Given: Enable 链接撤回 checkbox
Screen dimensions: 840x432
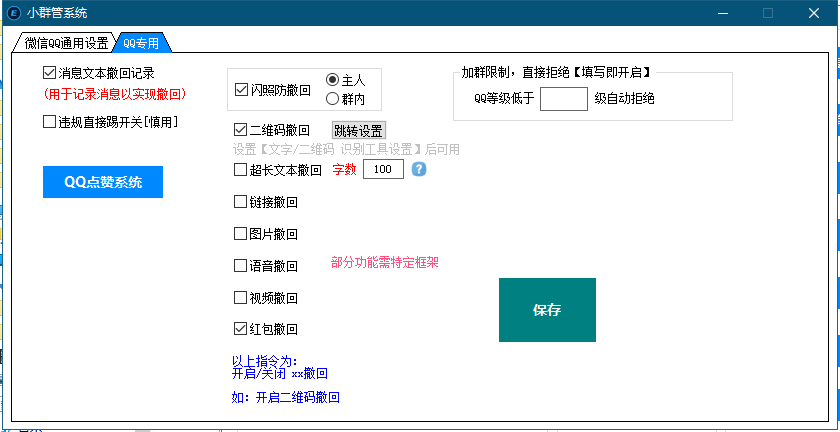Looking at the screenshot, I should 266,202.
